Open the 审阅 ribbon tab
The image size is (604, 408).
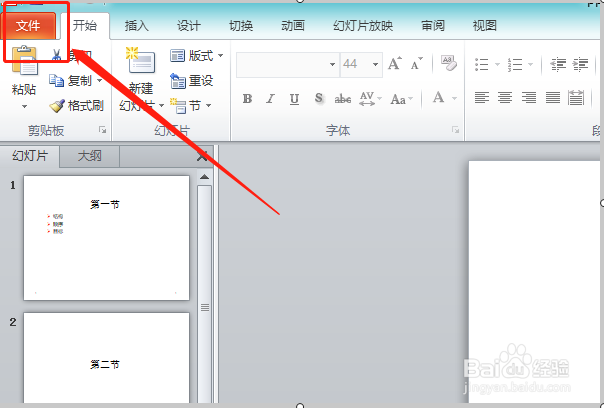433,26
